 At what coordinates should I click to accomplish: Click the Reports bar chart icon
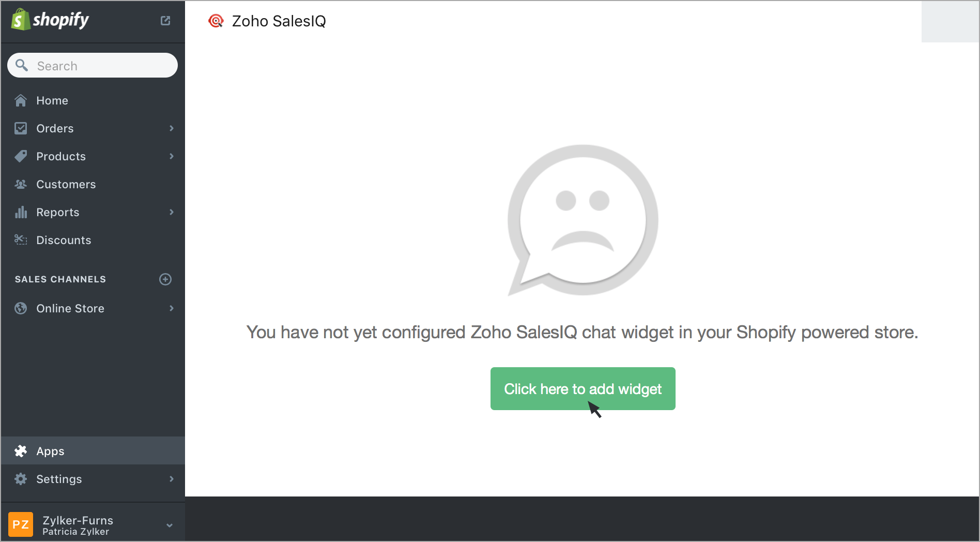click(21, 212)
